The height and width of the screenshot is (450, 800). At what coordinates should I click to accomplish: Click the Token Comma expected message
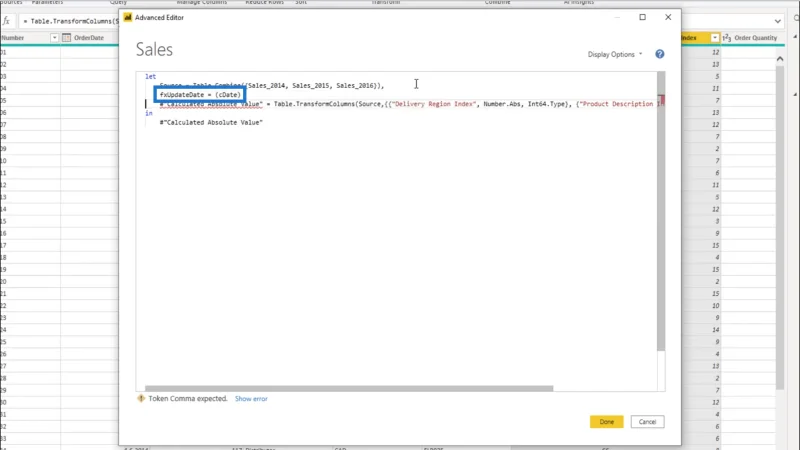pos(188,398)
